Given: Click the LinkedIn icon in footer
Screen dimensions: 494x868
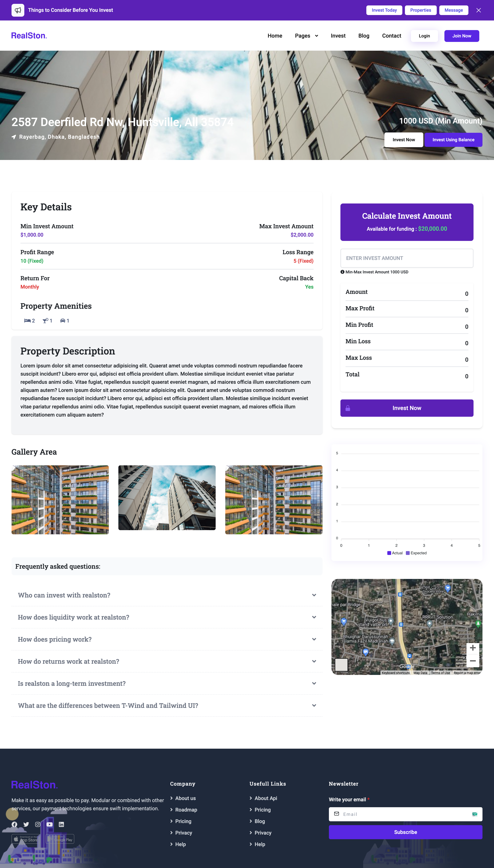Looking at the screenshot, I should pos(61,824).
